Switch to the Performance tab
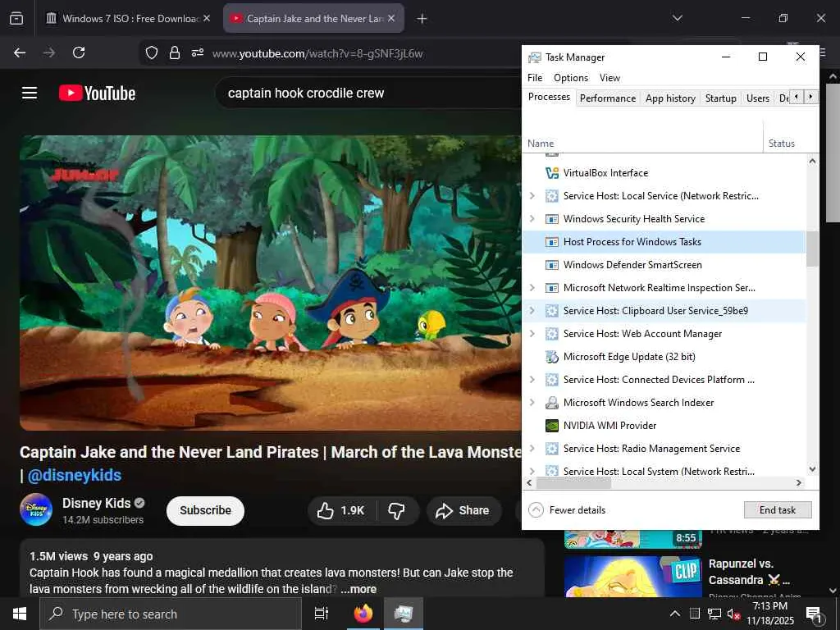This screenshot has height=630, width=840. 608,98
